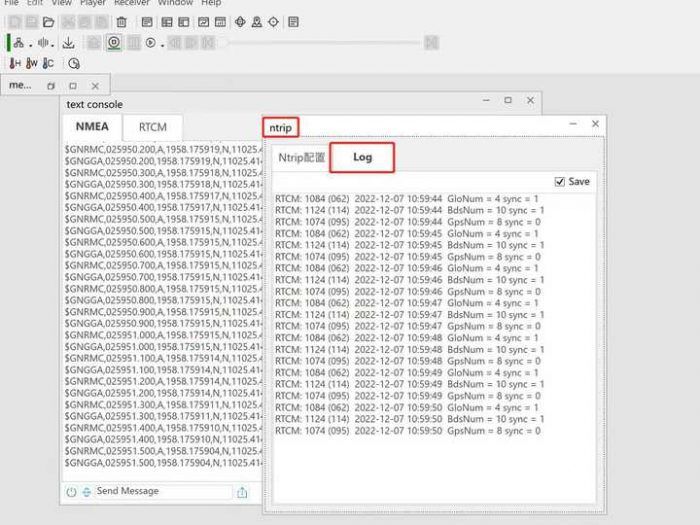Switch to the RTCM tab
700x525 pixels.
point(153,127)
